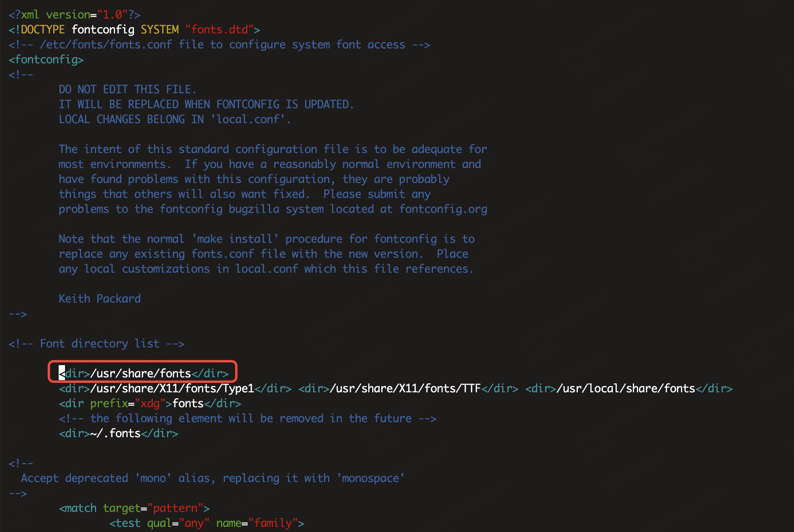Screen dimensions: 794x532
Task: Click the Keith Packard name
Action: pos(100,299)
